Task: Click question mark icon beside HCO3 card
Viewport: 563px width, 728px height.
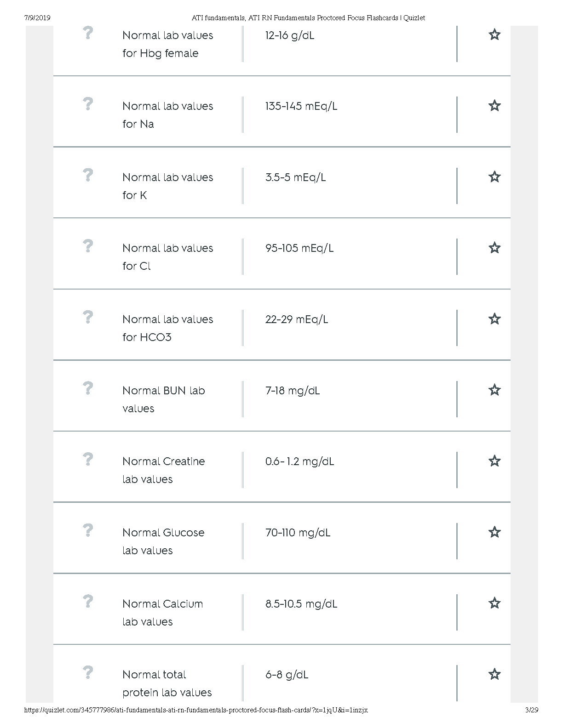Action: 88,317
